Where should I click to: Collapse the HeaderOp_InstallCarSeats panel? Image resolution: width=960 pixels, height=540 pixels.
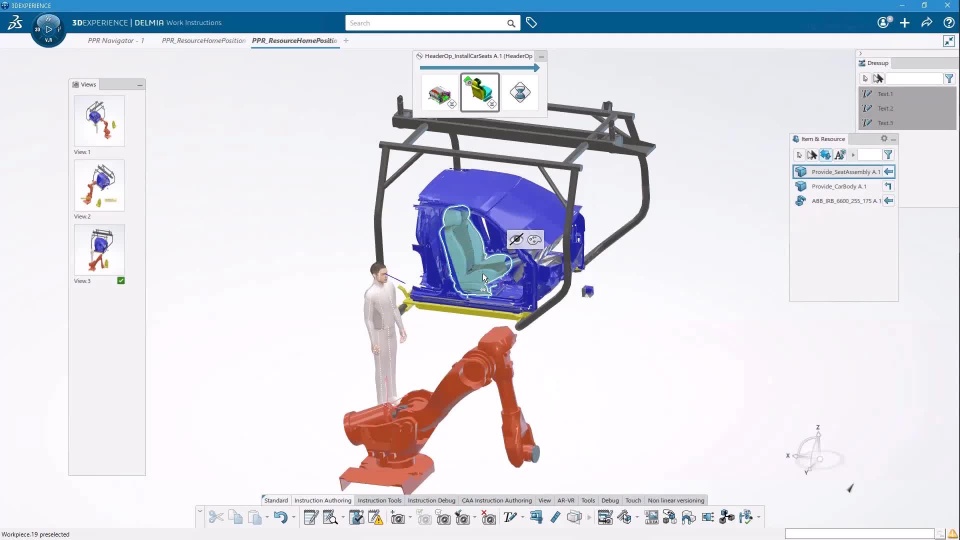(x=541, y=56)
